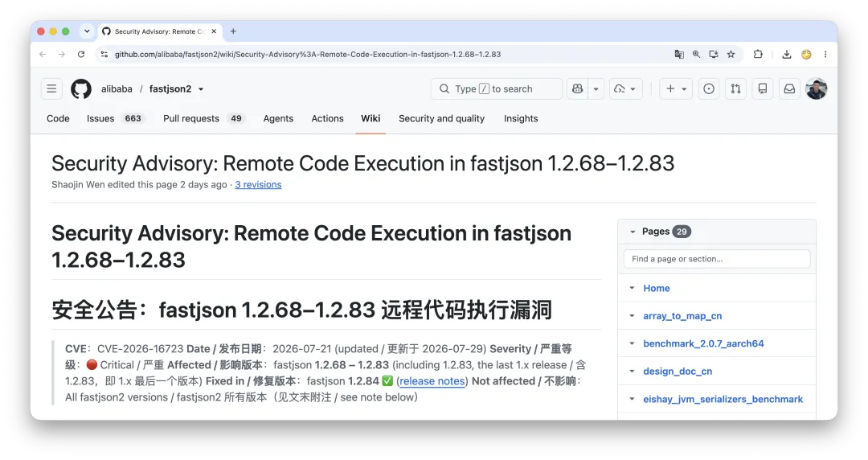
Task: Bookmark this page with the star icon
Action: 731,55
